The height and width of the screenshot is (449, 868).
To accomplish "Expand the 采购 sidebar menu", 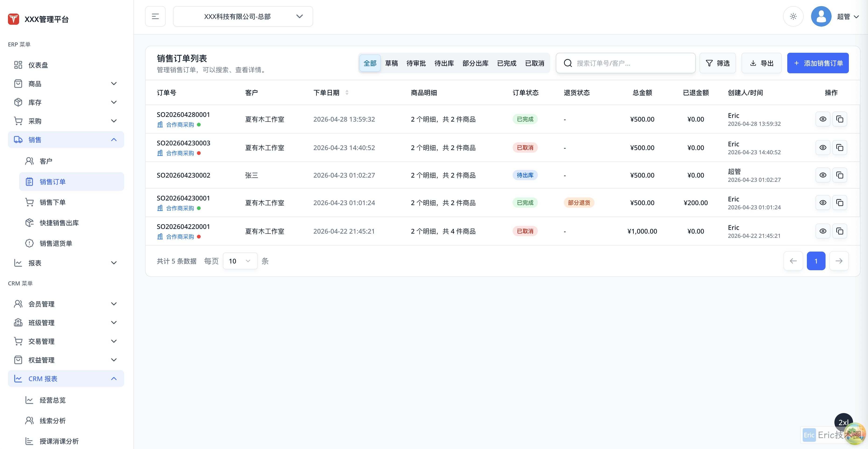I will coord(66,121).
